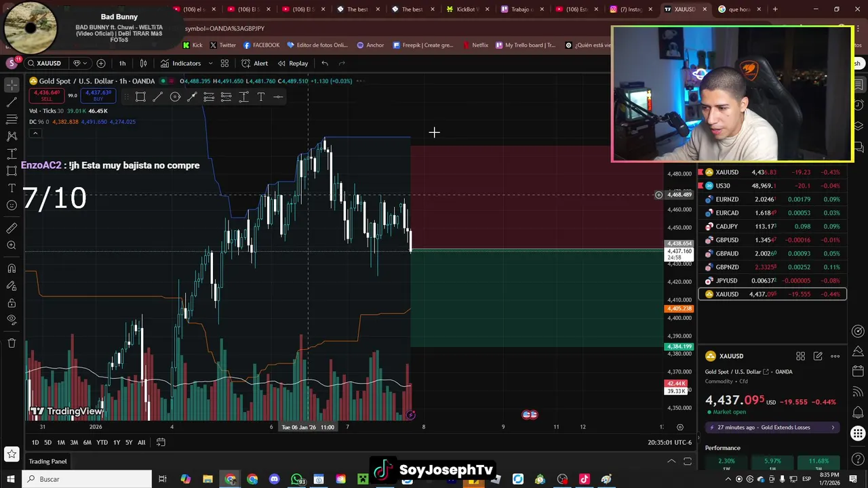Pick rectangle from floating favorites toolbar

[x=140, y=97]
